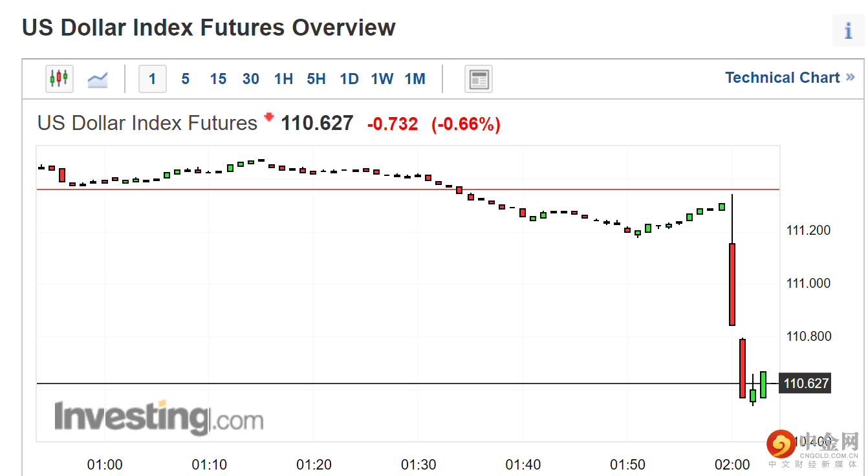Select the 1 minute timeframe
868x476 pixels.
coord(153,79)
